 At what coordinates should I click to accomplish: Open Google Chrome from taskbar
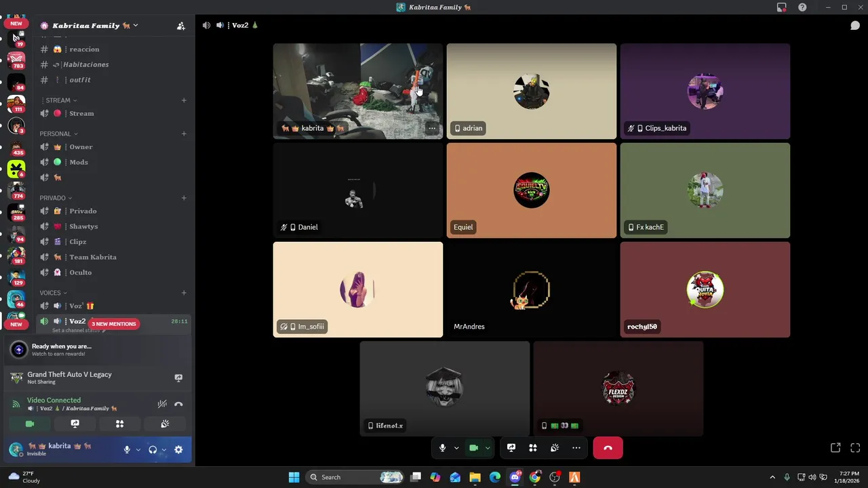tap(535, 477)
